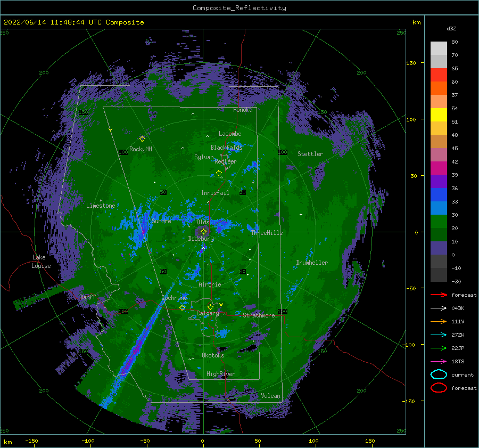Screen dimensions: 479x448
Task: Click the dBZ legend heading
Action: click(x=451, y=28)
